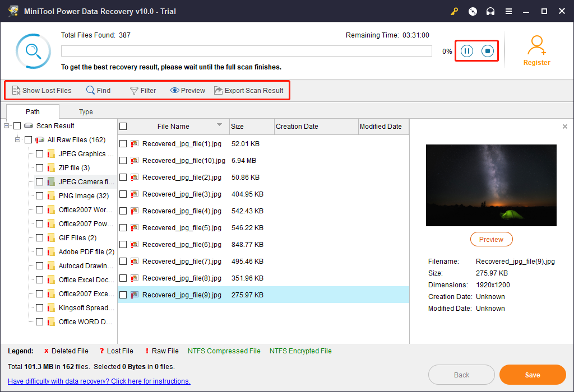Collapse the Scan Result root node
The image size is (574, 392).
[7, 126]
